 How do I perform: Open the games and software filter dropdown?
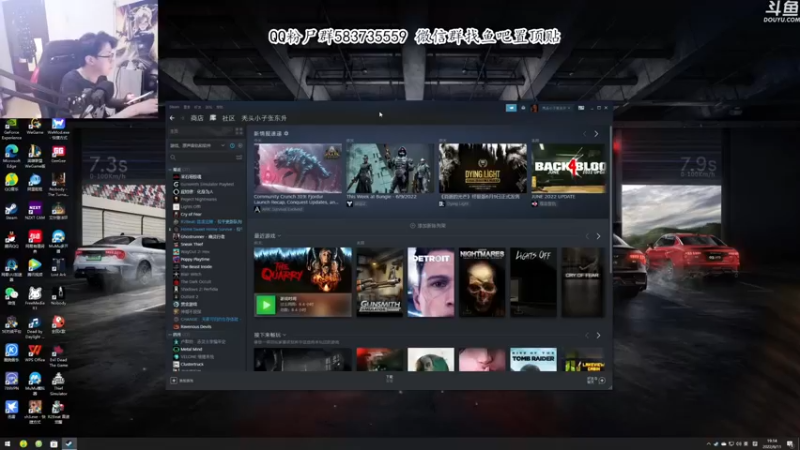point(197,145)
